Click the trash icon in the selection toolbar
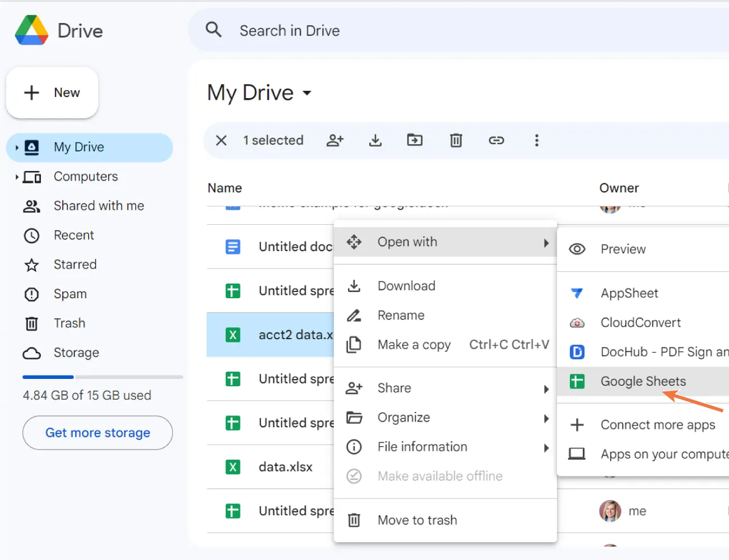Image resolution: width=729 pixels, height=560 pixels. pyautogui.click(x=456, y=140)
